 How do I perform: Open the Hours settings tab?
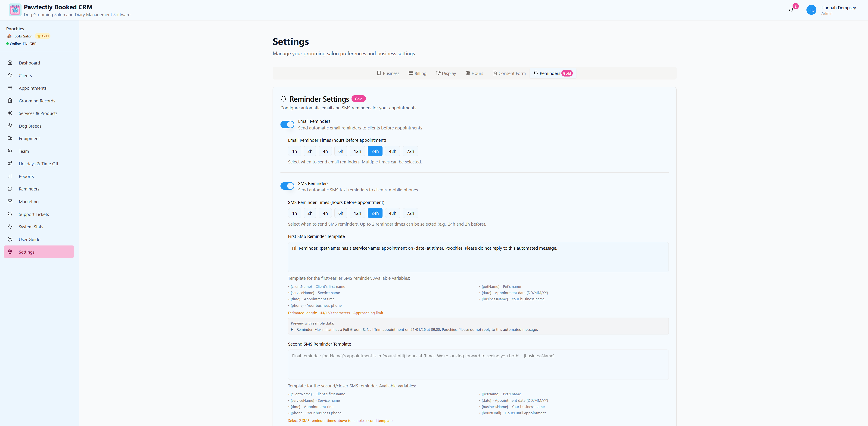[x=474, y=73]
